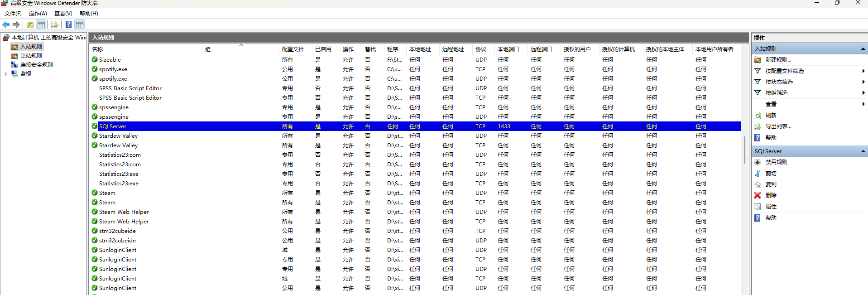Sort by the 已启用 column header
The height and width of the screenshot is (295, 868).
click(326, 49)
